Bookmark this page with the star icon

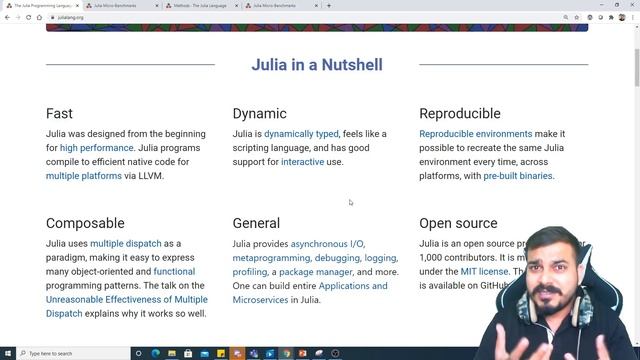point(577,18)
